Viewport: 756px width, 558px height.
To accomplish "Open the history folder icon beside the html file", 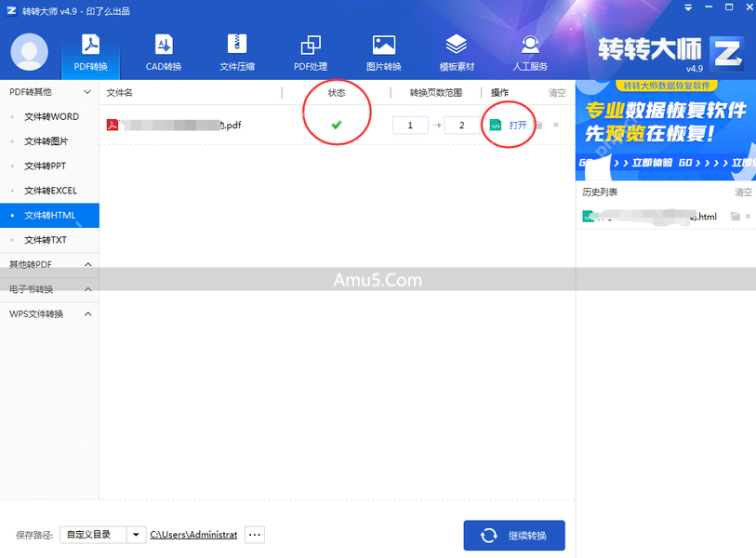I will point(734,214).
